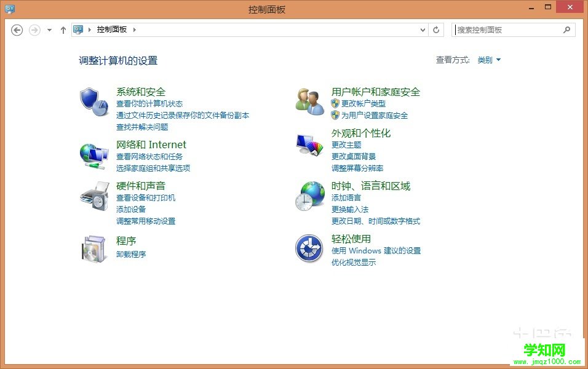Open 查看你的计算机状态 link
588x369 pixels.
click(x=149, y=103)
